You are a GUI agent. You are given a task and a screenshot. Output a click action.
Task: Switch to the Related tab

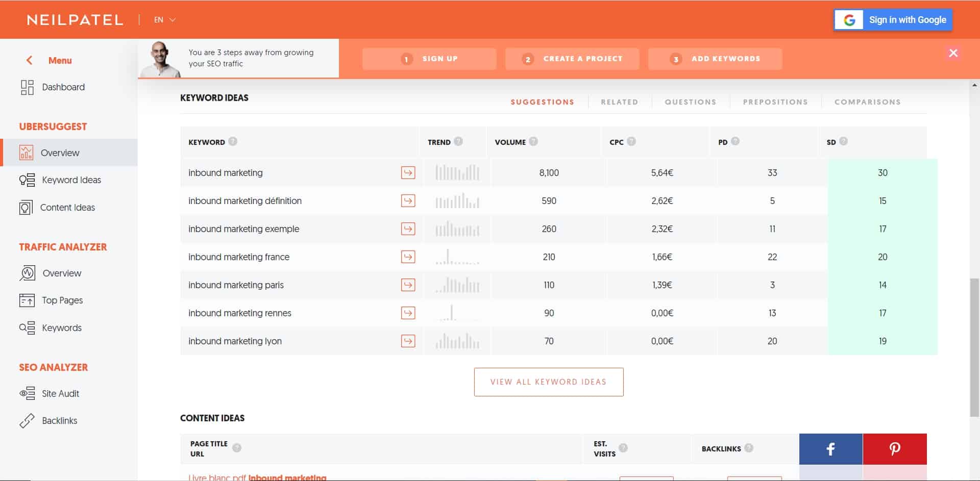click(x=619, y=102)
